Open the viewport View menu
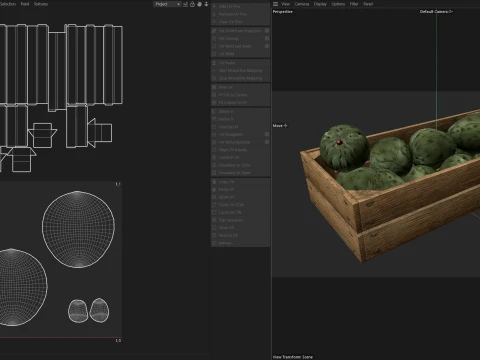 tap(286, 4)
